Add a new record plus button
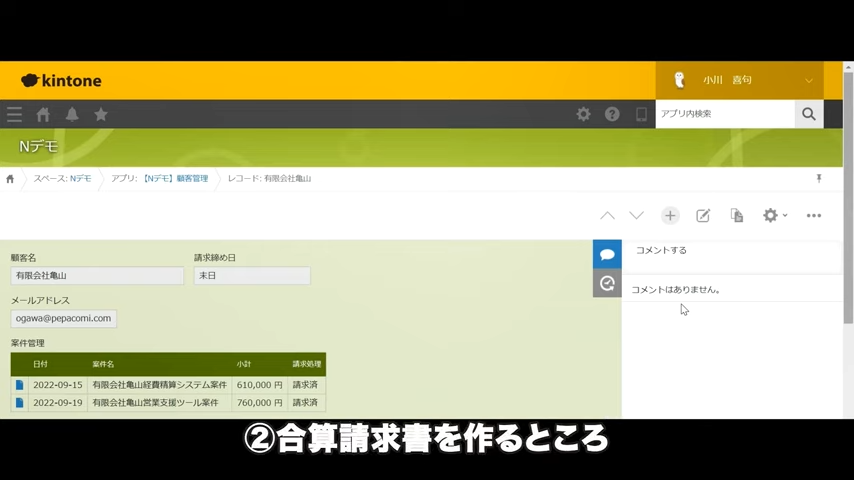 [670, 216]
